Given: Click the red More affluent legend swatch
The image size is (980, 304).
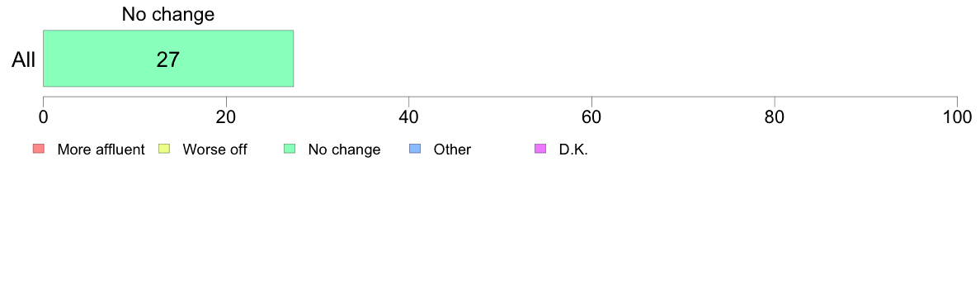Looking at the screenshot, I should click(38, 149).
